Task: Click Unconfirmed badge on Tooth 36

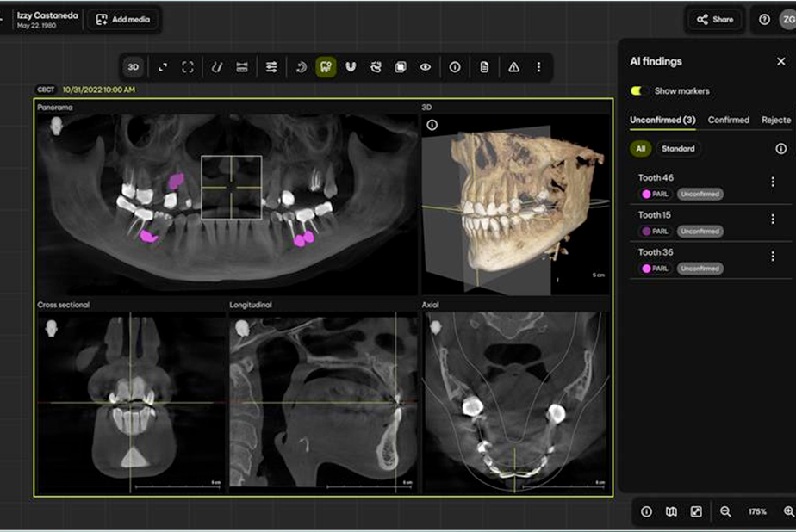Action: point(700,269)
